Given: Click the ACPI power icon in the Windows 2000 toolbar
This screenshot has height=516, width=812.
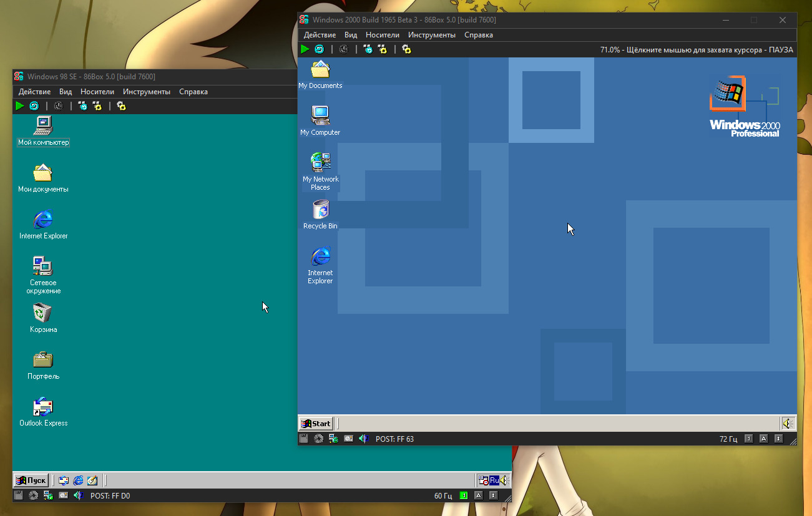Looking at the screenshot, I should point(343,49).
